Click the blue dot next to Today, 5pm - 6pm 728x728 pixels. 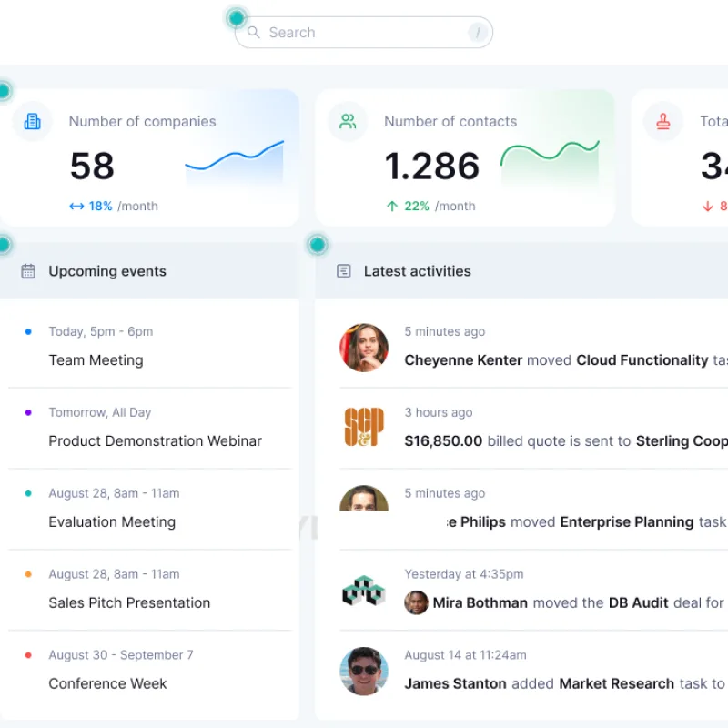(28, 331)
